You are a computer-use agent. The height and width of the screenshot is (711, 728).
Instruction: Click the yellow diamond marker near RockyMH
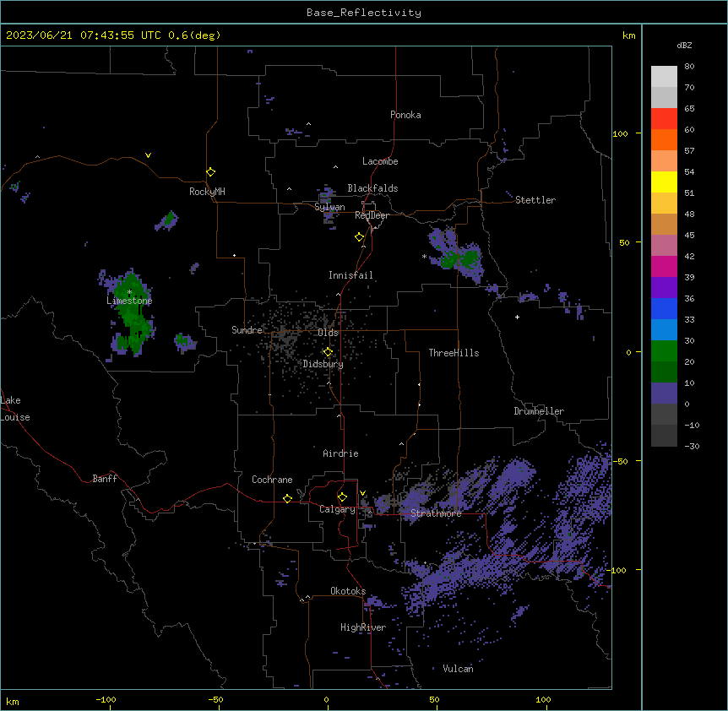[210, 171]
